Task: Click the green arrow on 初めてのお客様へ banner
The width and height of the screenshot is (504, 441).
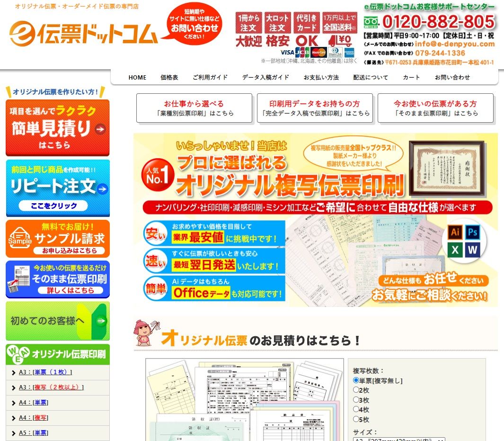Action: (101, 321)
